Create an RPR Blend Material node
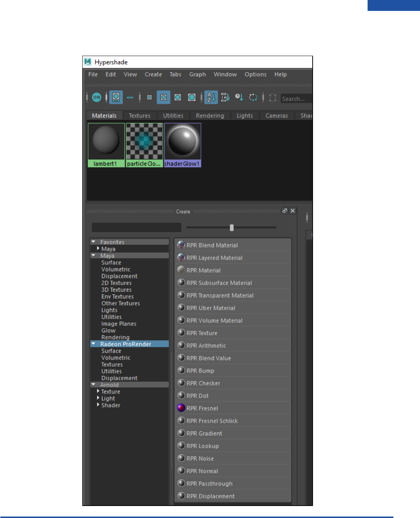 point(233,245)
